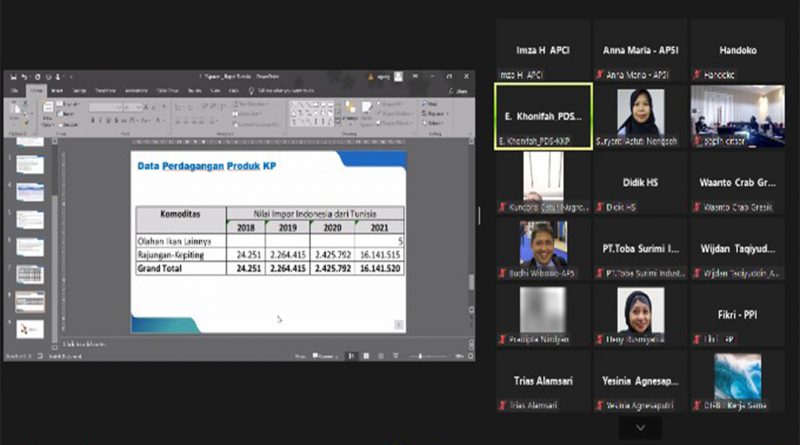The width and height of the screenshot is (800, 445).
Task: Open the File tab
Action: coord(14,90)
